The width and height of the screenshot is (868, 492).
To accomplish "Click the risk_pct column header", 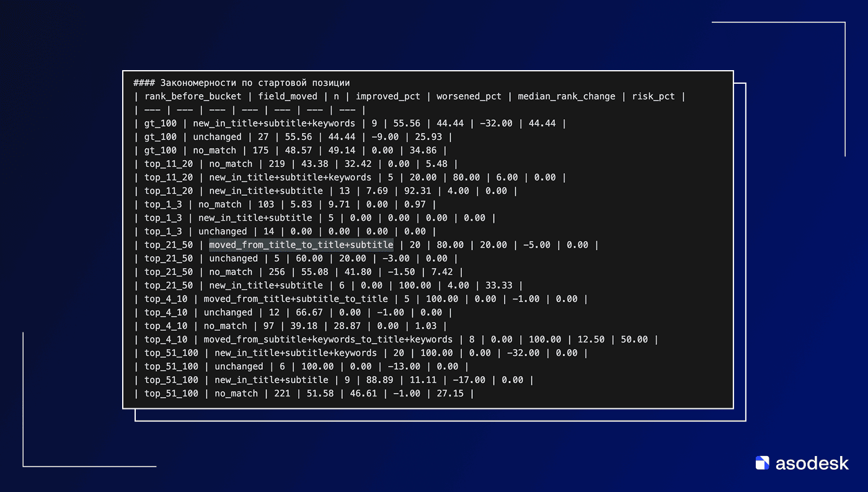I will (653, 96).
